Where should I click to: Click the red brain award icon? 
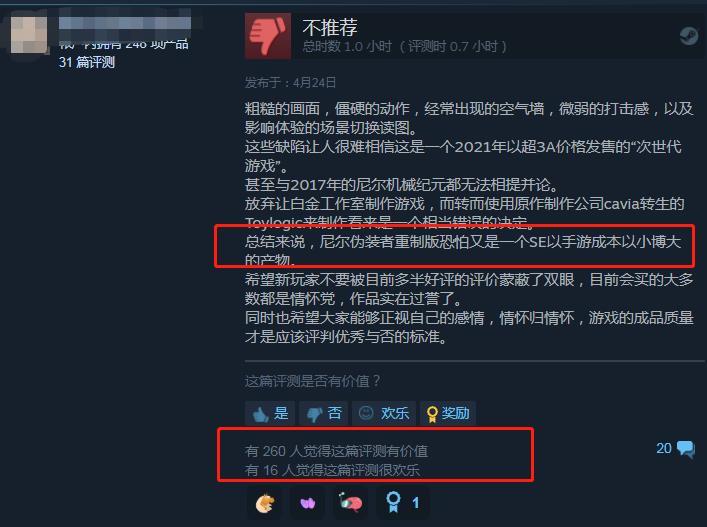351,503
